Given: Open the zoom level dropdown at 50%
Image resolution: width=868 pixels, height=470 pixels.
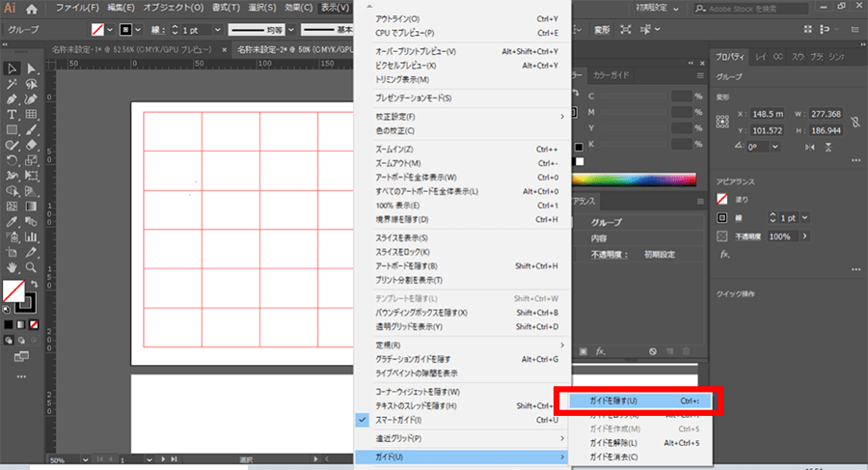Looking at the screenshot, I should point(84,459).
